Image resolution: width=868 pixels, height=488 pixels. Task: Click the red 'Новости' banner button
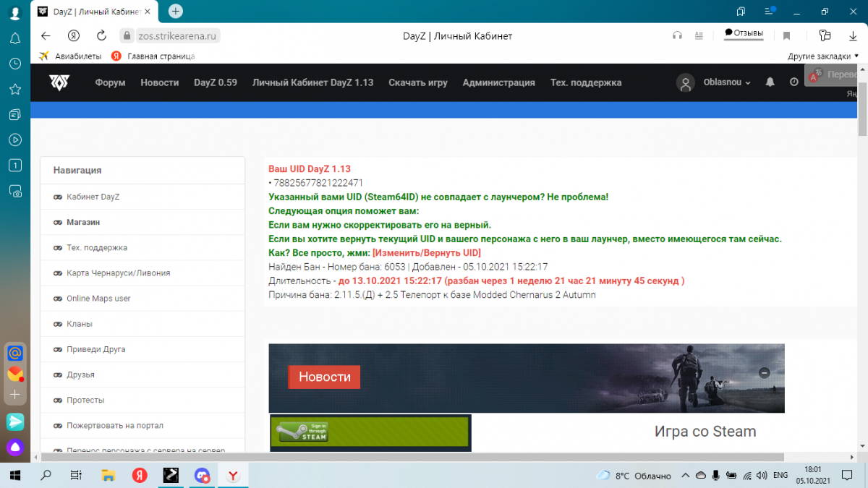[x=325, y=377]
